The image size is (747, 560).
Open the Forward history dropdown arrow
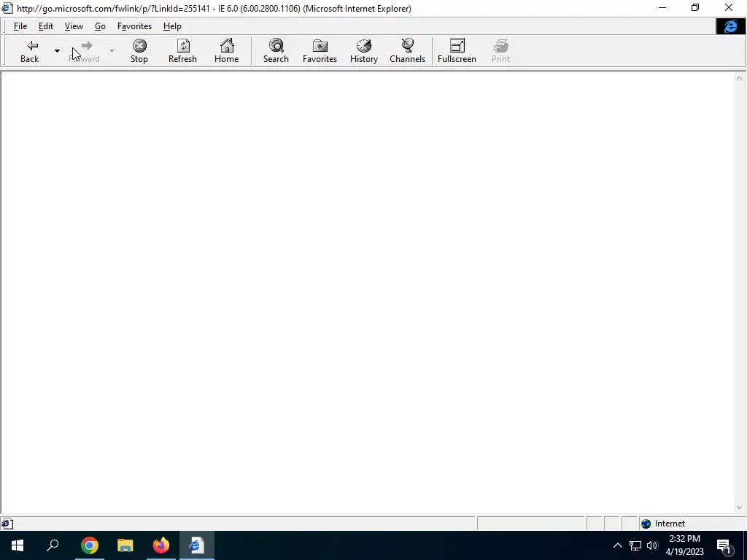point(112,51)
